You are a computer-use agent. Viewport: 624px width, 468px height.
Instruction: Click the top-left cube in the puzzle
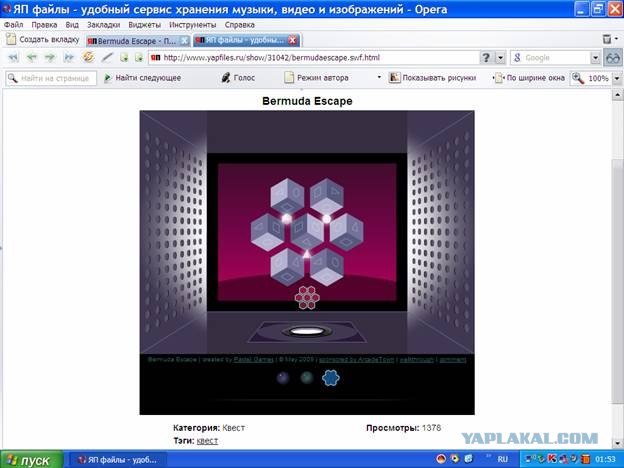point(287,196)
